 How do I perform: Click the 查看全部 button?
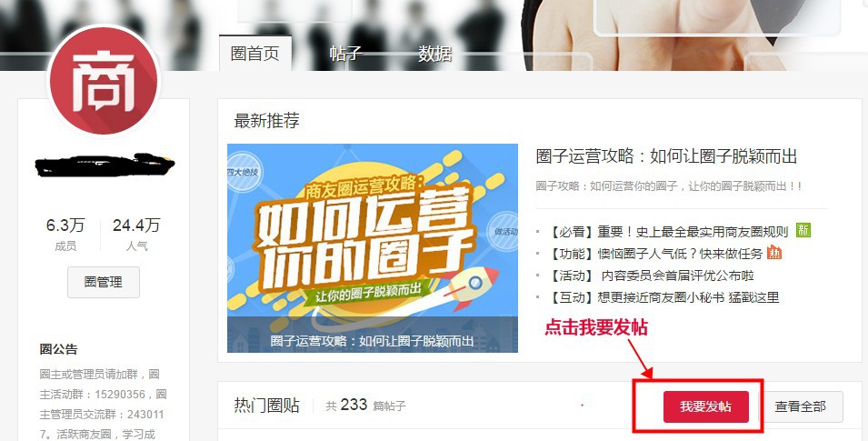801,406
